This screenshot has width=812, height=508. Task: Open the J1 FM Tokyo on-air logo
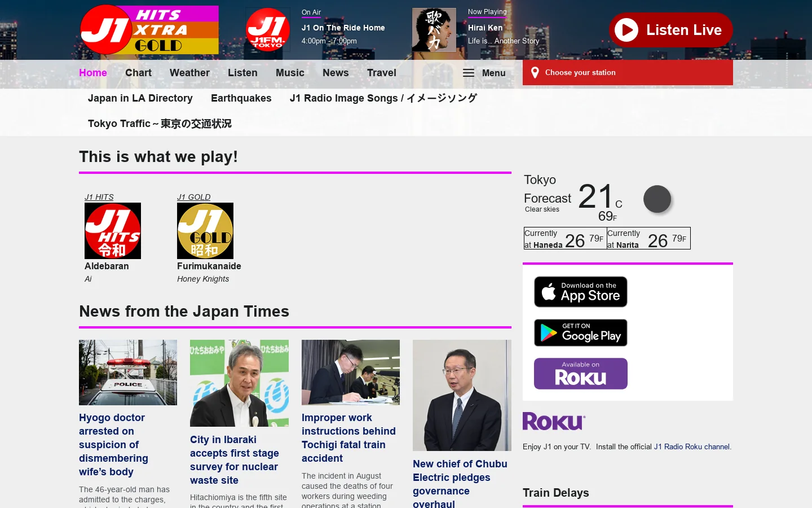[x=268, y=30]
